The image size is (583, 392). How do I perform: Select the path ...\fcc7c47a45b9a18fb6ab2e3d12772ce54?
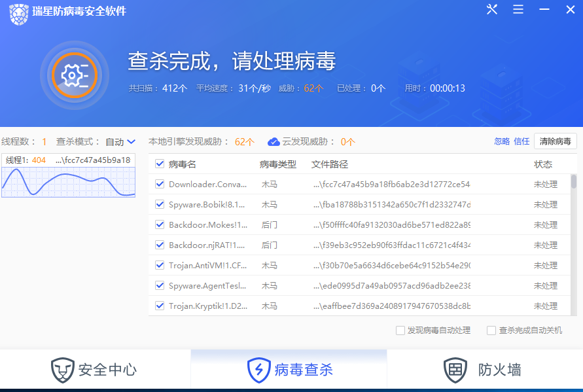[391, 184]
